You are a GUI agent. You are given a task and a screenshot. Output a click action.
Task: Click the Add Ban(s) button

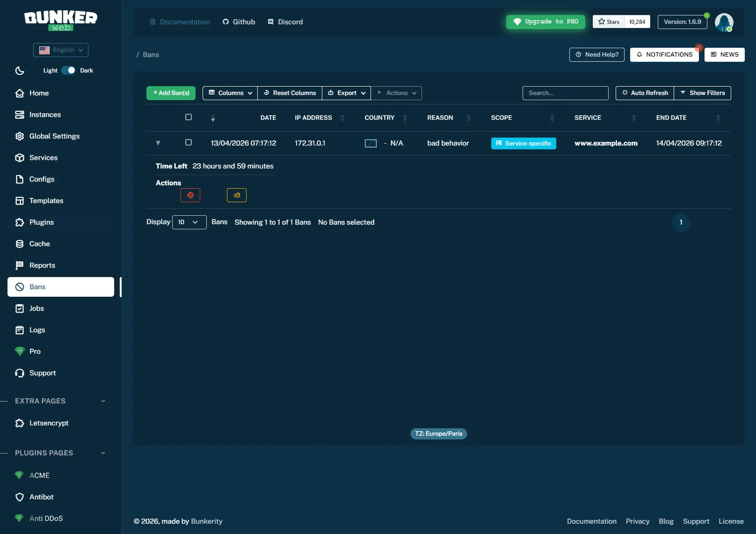tap(170, 93)
